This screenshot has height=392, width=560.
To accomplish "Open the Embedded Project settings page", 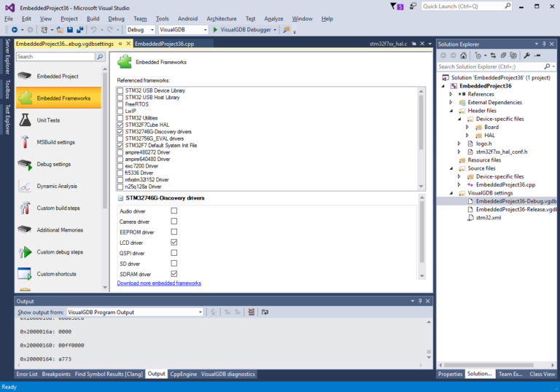I will click(58, 76).
